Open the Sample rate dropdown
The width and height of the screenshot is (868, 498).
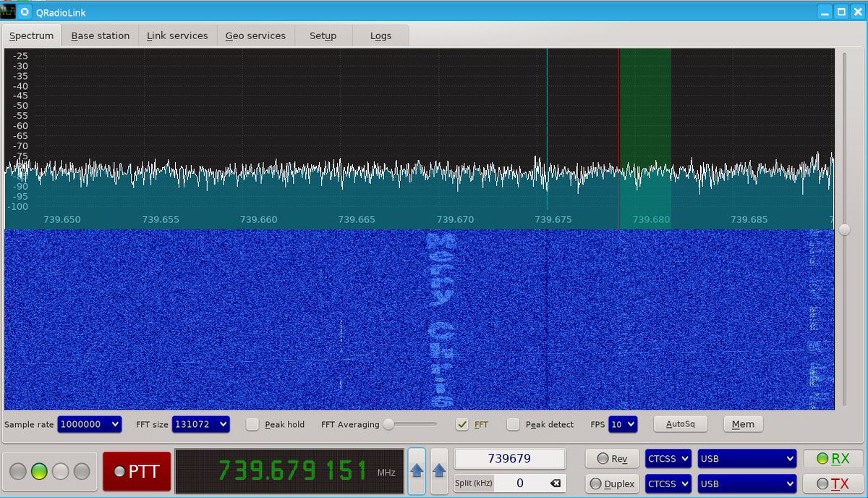90,424
